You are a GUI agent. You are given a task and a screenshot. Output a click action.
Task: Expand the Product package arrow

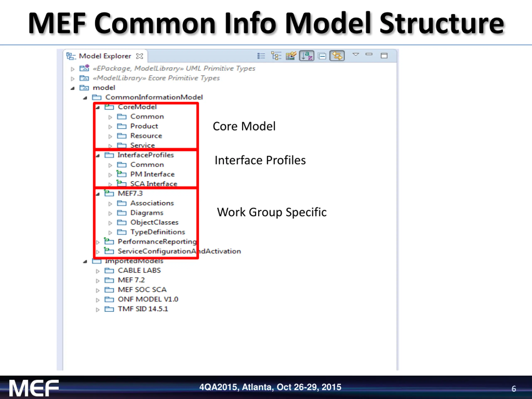tap(110, 127)
